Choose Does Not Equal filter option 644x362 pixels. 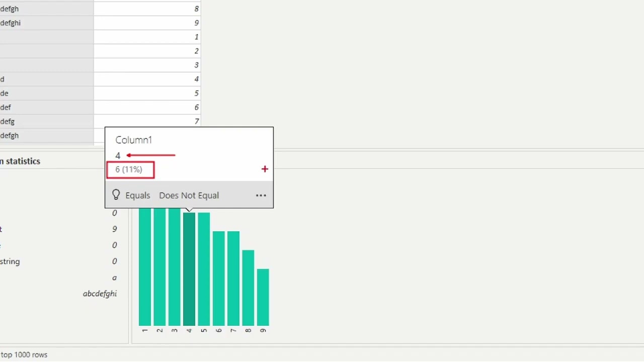tap(189, 196)
